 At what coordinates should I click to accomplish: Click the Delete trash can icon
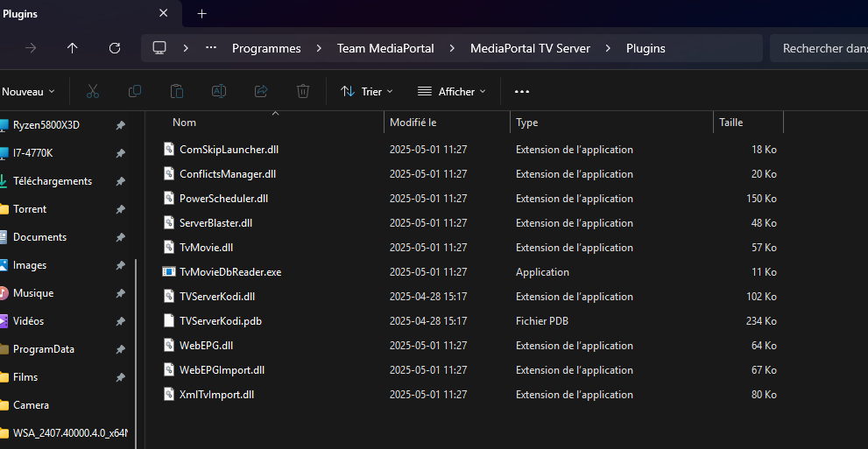point(303,91)
